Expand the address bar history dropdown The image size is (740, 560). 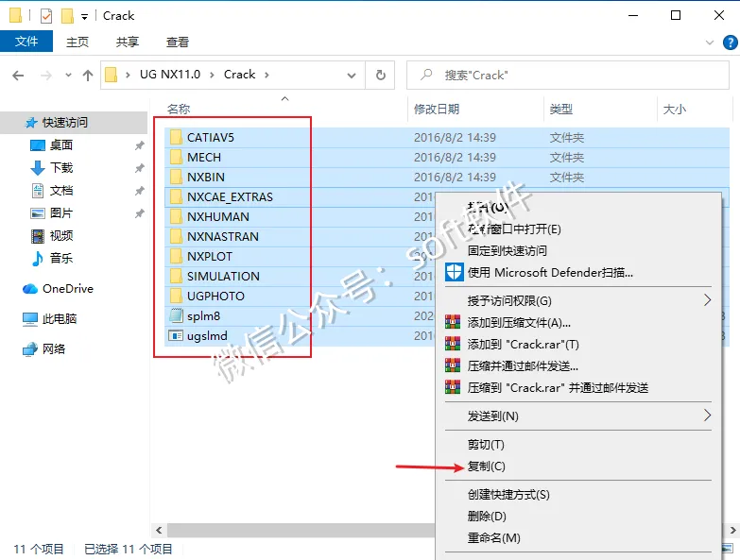352,76
